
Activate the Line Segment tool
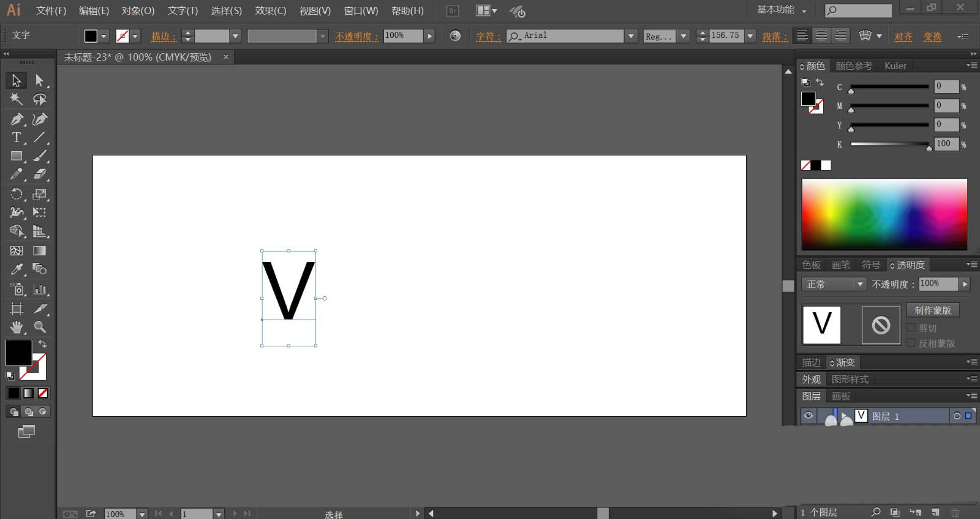[40, 137]
